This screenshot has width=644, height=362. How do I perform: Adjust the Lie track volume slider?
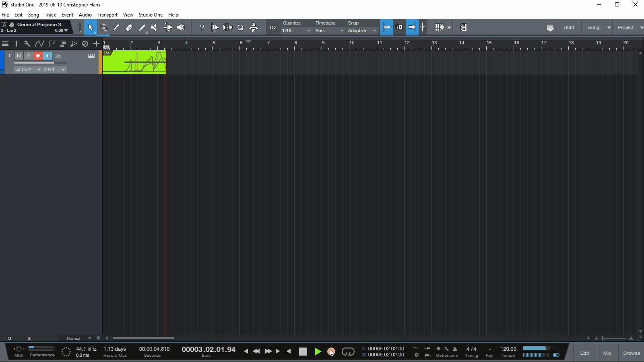(40, 63)
